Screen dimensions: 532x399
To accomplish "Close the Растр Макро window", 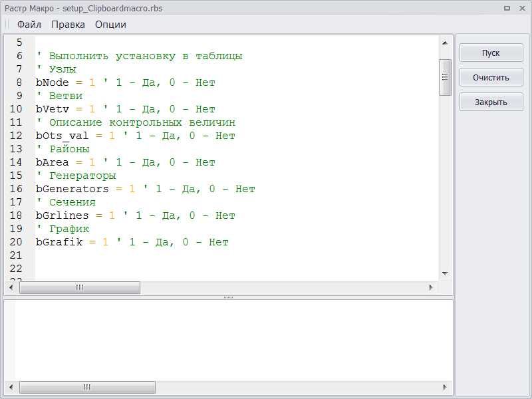I will point(522,8).
